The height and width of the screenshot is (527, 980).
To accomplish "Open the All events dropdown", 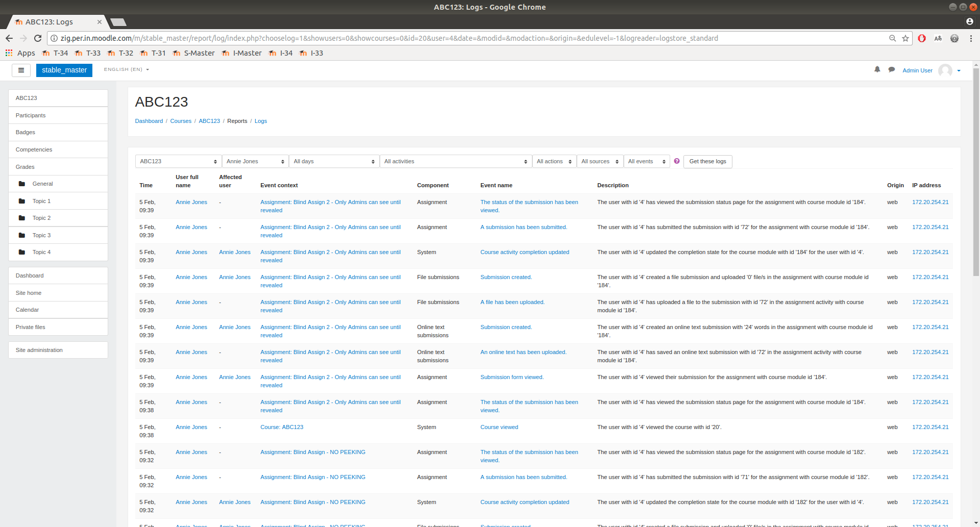I will coord(647,161).
